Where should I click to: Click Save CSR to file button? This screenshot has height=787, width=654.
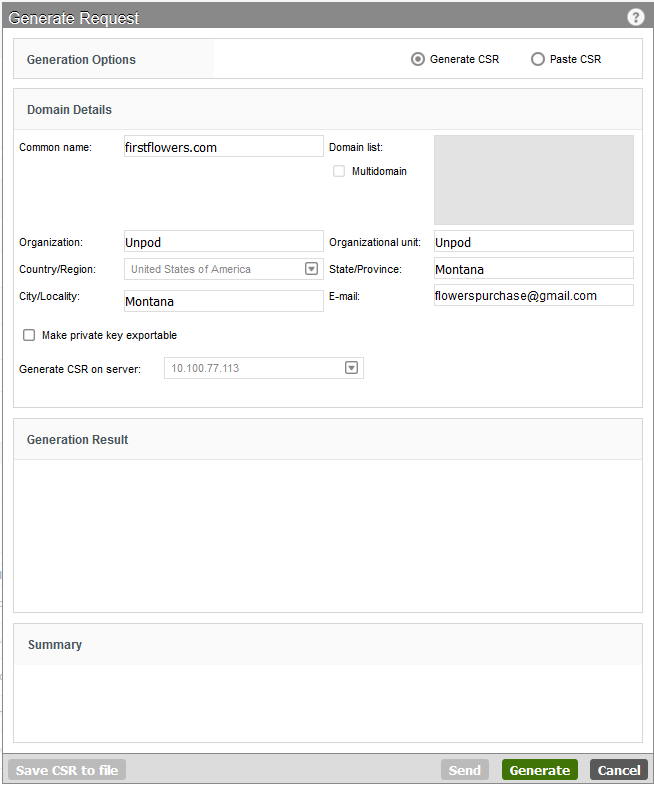(67, 770)
